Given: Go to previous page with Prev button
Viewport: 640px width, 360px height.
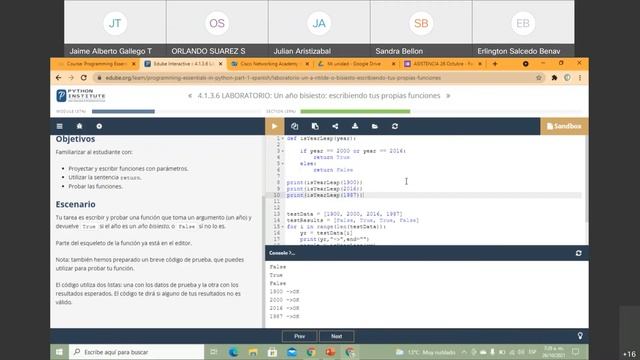Looking at the screenshot, I should [300, 336].
